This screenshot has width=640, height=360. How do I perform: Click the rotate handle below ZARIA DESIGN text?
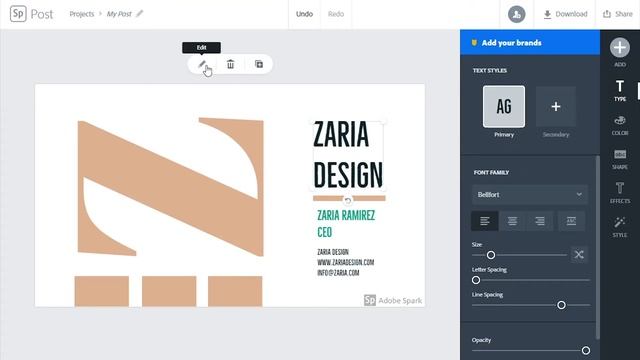coord(348,200)
